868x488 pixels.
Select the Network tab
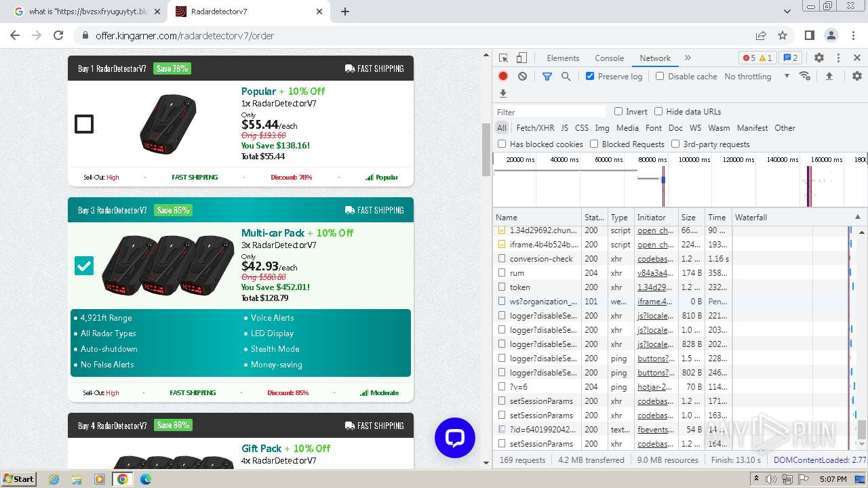coord(655,58)
